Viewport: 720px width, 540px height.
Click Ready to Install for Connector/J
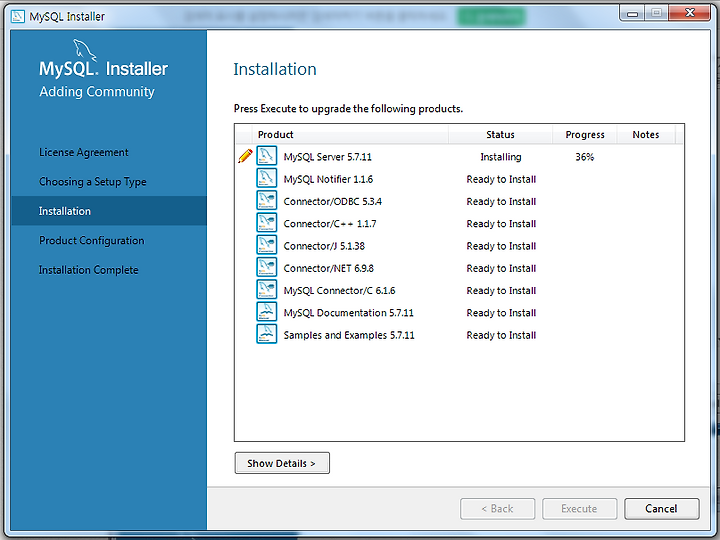point(501,246)
